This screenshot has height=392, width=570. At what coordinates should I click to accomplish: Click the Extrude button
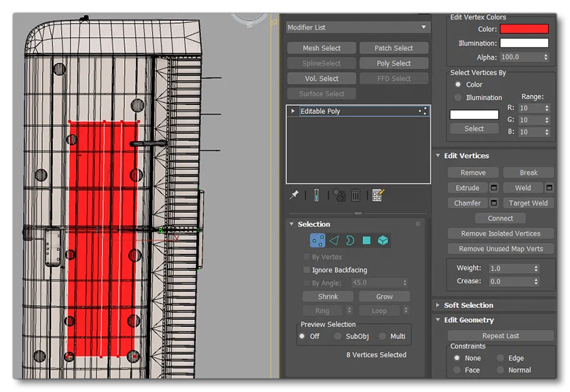point(468,188)
